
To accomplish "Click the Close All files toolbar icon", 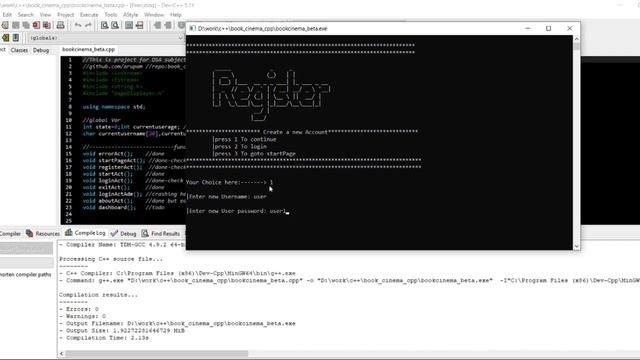I will 47,25.
